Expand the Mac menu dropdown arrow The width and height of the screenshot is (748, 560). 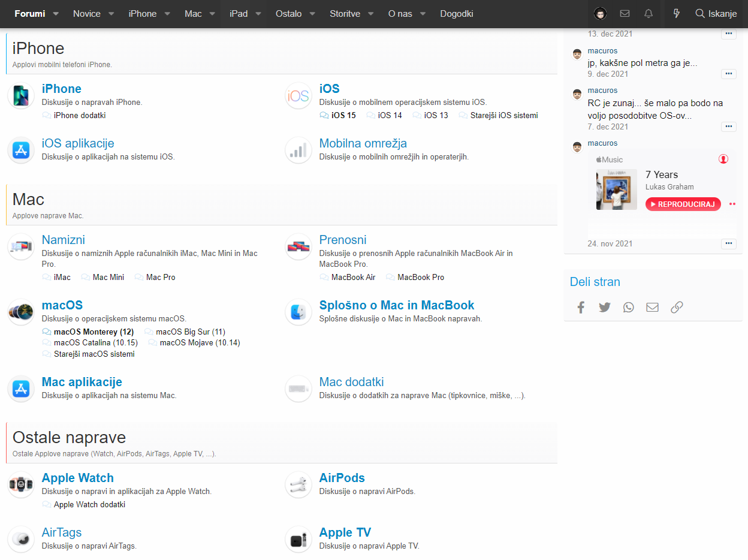click(x=212, y=14)
